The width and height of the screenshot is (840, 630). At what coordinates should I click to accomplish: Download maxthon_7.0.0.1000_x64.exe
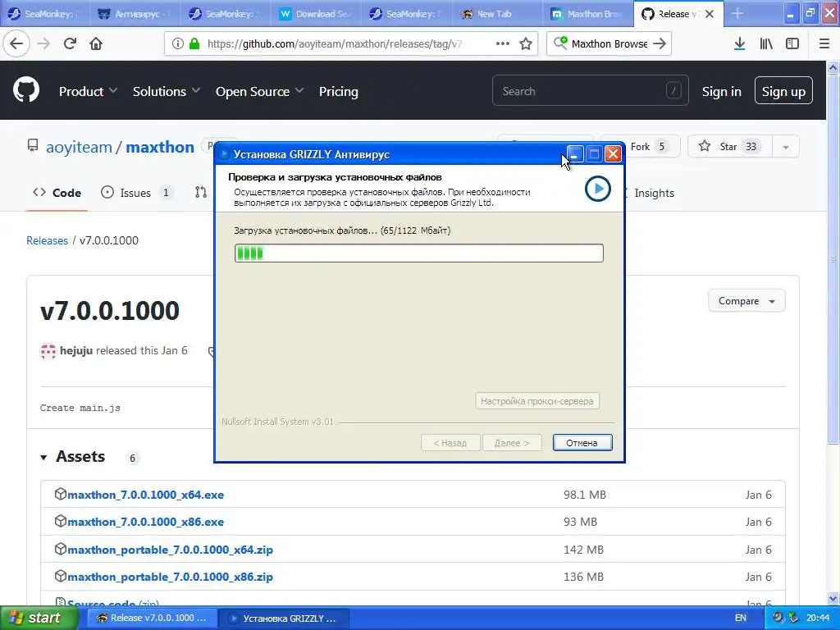click(145, 495)
